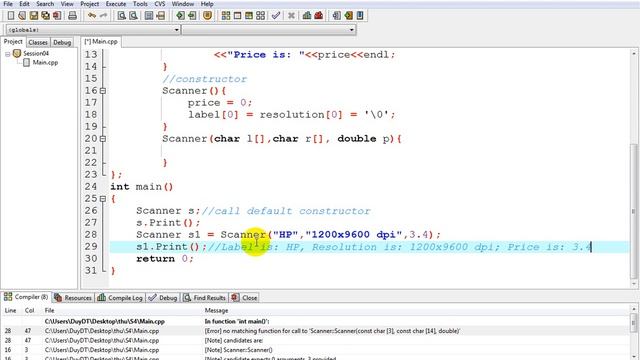Select Main.cpp in the project tree
Image resolution: width=640 pixels, height=360 pixels.
point(45,62)
